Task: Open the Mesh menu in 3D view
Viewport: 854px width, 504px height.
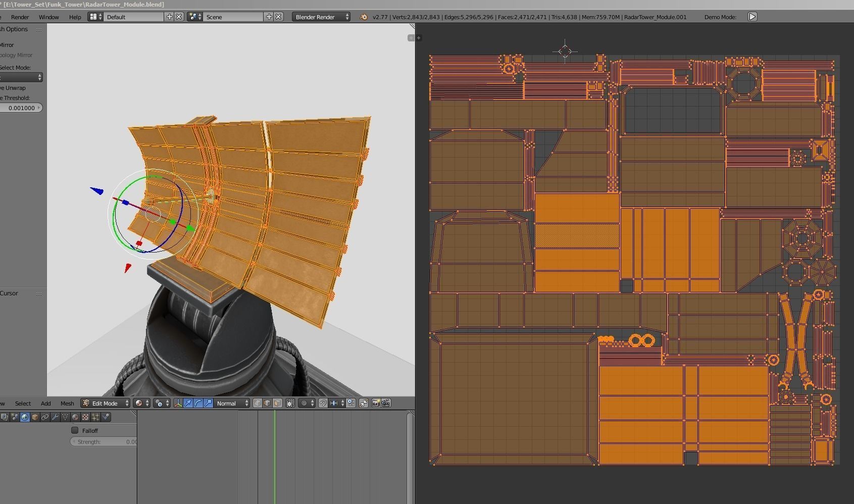Action: tap(67, 404)
